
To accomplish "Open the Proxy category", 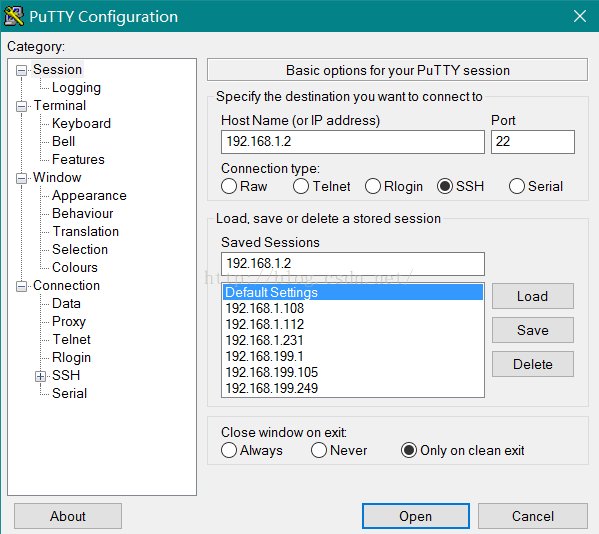I will click(x=69, y=321).
